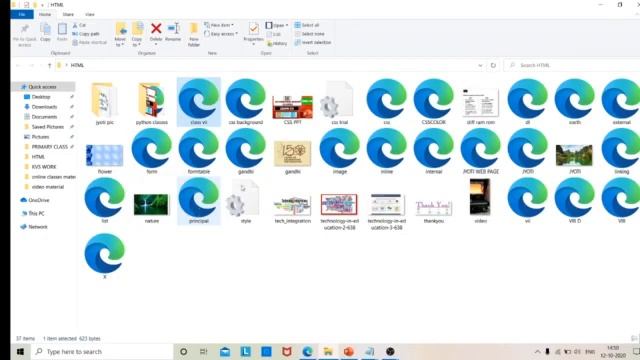640x360 pixels.
Task: Open PRIMARY CLASS folder in sidebar
Action: (49, 147)
